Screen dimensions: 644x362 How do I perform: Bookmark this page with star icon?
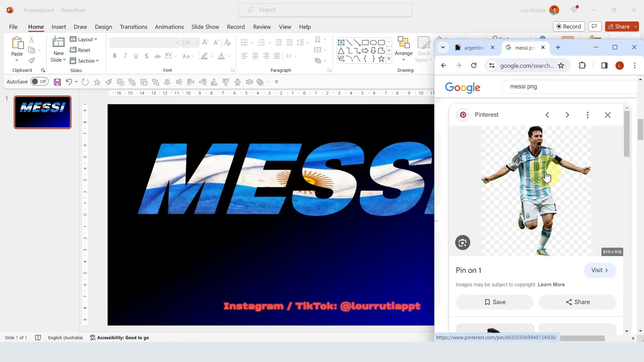pyautogui.click(x=561, y=66)
